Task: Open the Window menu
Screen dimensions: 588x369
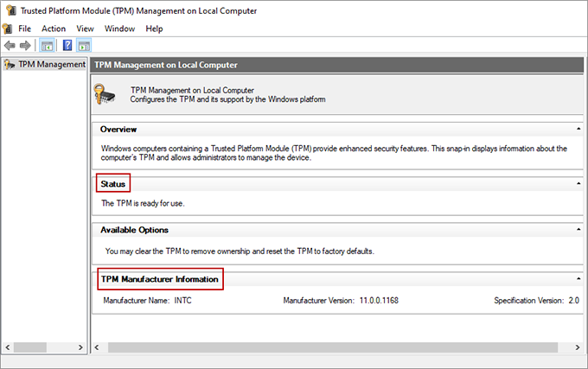Action: click(119, 29)
